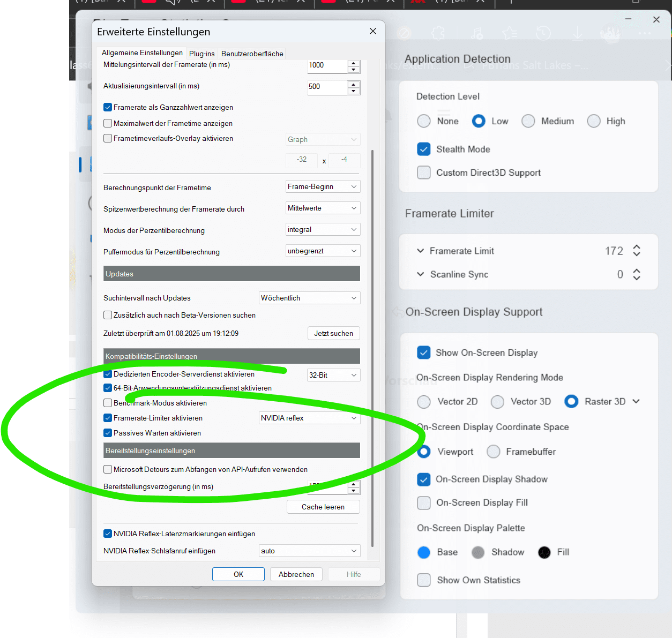Select Vector 2D rendering mode
This screenshot has height=638, width=672.
424,402
